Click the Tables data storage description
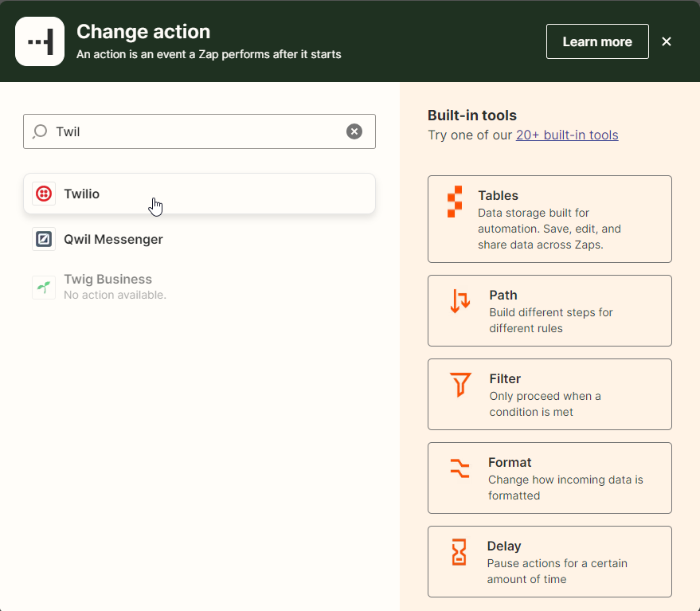Screen dimensions: 700x611 coord(549,229)
